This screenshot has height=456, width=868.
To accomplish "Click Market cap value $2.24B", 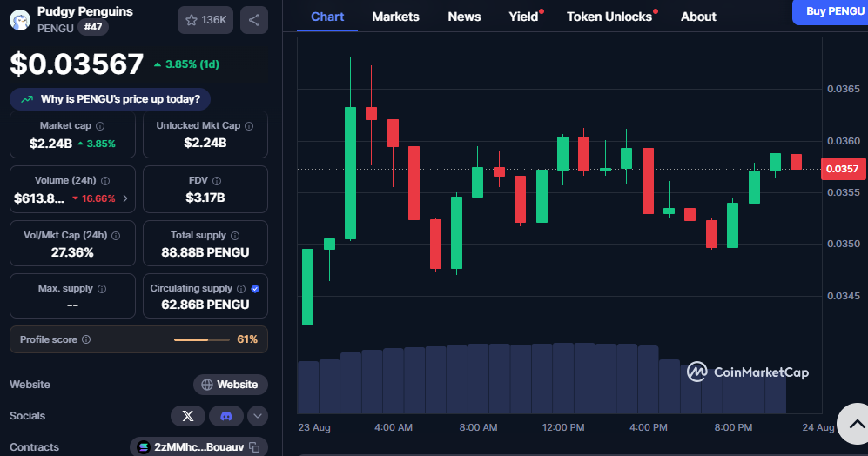I will pos(50,144).
